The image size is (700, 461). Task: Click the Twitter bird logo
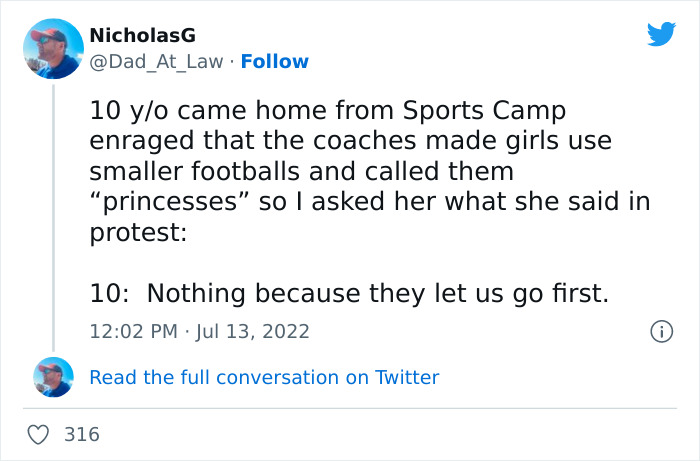[661, 35]
